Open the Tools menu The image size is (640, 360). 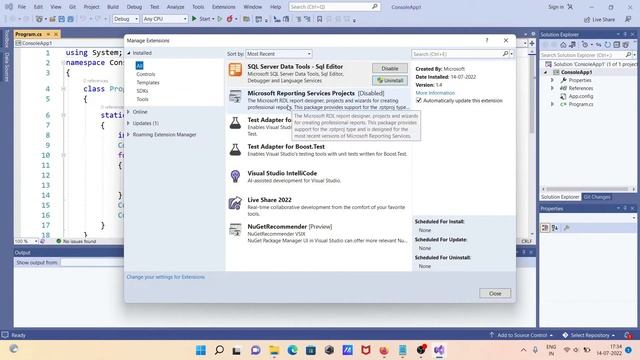(x=198, y=7)
